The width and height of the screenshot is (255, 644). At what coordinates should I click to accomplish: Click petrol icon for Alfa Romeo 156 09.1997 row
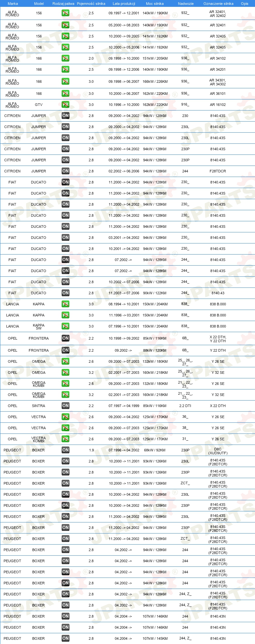66,13
